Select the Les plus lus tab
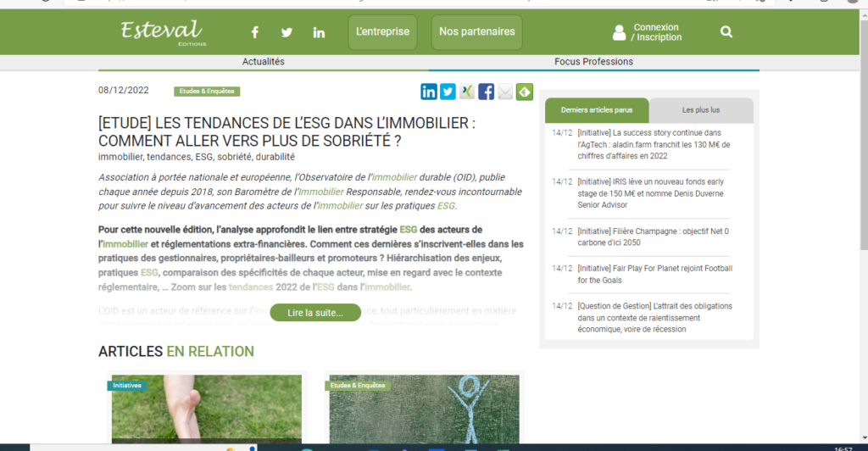 click(701, 110)
